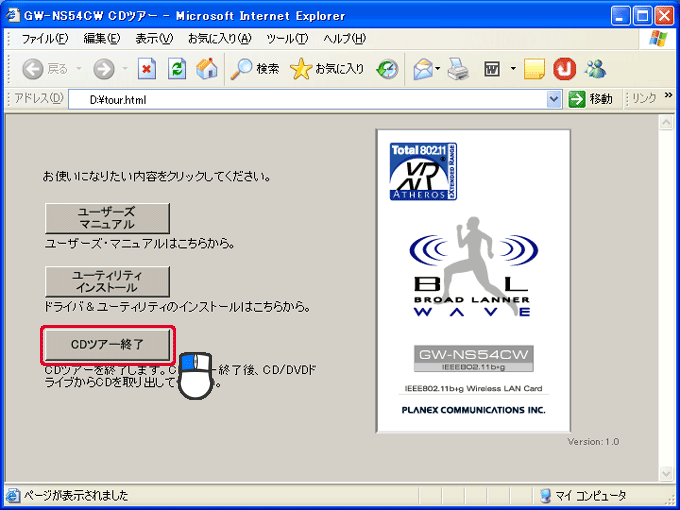Click the red circular arrow toolbar icon

point(564,69)
